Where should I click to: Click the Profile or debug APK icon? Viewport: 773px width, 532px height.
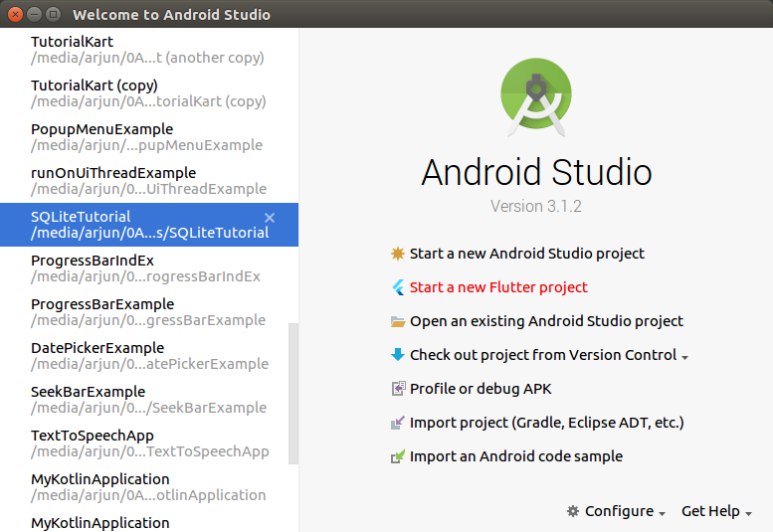(x=398, y=389)
